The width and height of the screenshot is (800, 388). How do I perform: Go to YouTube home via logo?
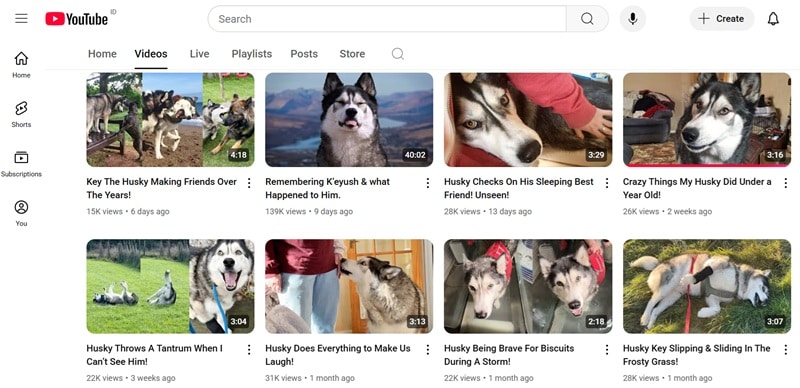click(x=77, y=19)
